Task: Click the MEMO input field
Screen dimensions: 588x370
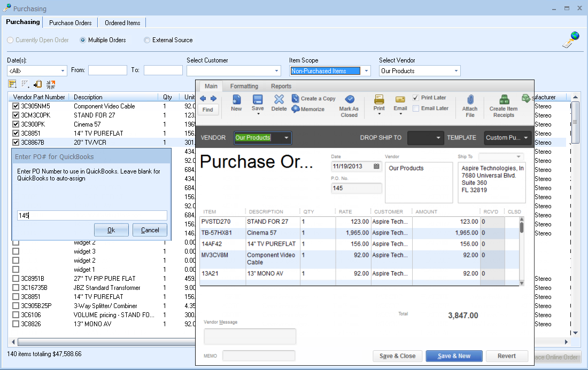Action: pyautogui.click(x=259, y=356)
